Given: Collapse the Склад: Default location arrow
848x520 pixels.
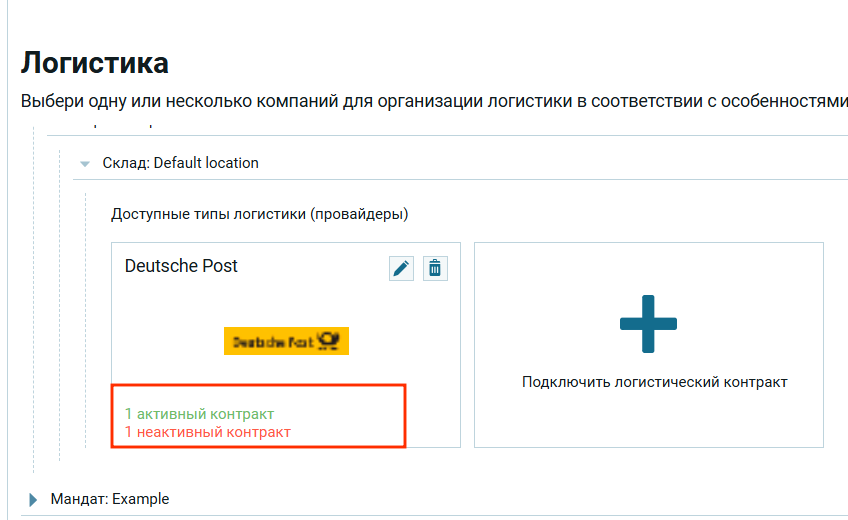Looking at the screenshot, I should 85,163.
